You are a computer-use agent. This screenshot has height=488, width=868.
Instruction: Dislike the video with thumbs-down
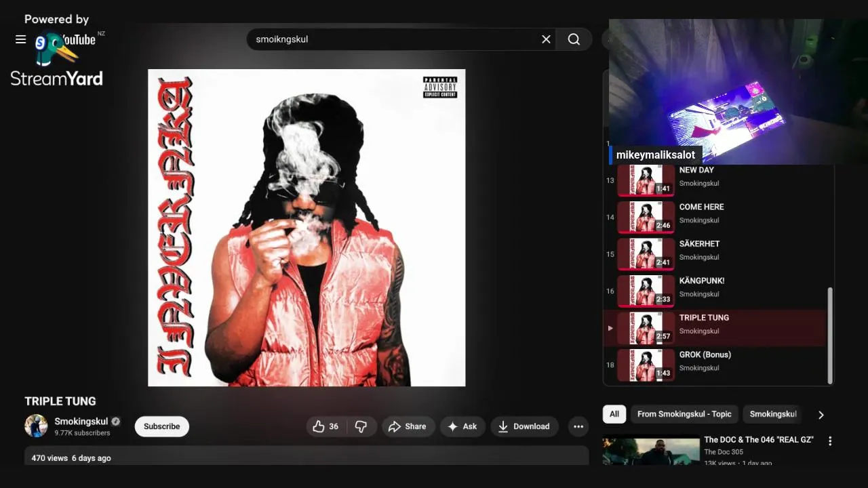[361, 426]
